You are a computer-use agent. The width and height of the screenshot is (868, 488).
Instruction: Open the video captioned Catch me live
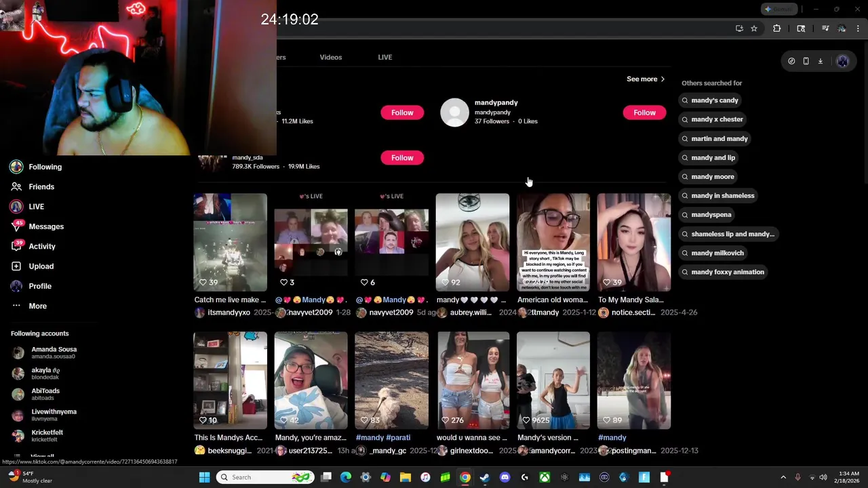(230, 243)
